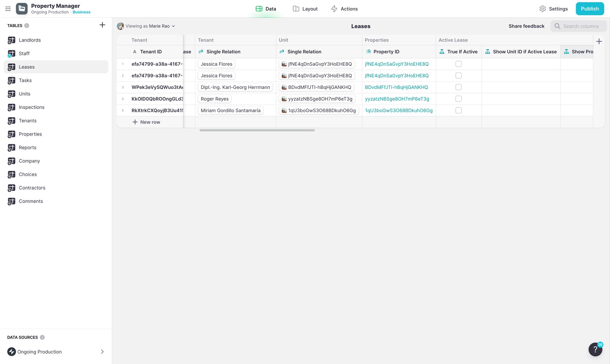This screenshot has width=610, height=364.
Task: Check True If Active for row 5
Action: (x=458, y=111)
